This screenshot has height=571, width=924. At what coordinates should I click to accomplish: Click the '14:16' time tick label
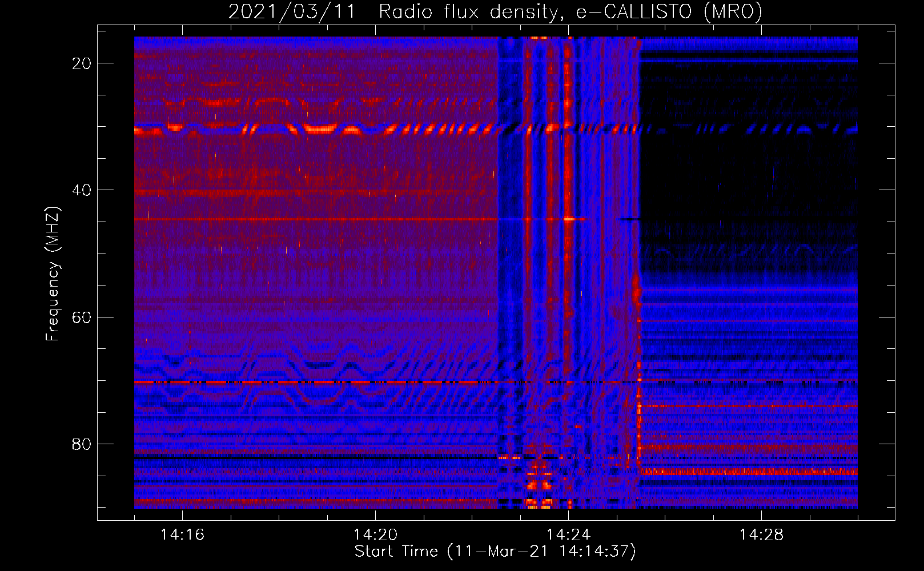pyautogui.click(x=182, y=534)
